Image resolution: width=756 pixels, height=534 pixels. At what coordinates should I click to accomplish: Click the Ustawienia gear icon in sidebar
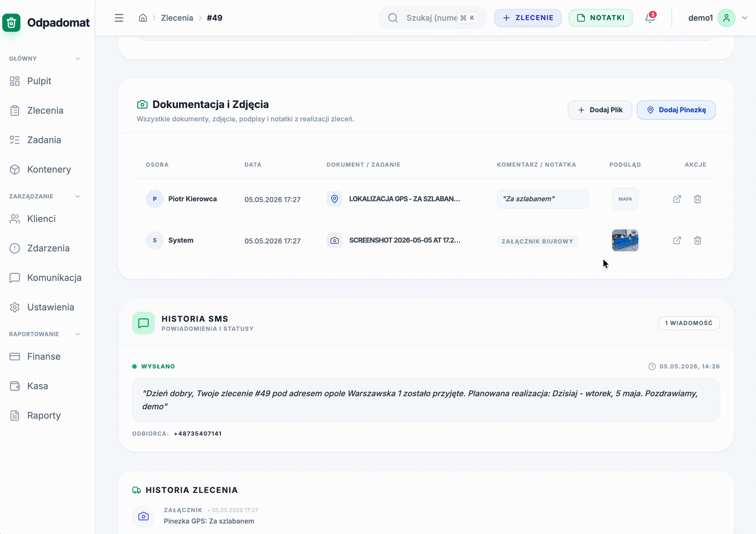[15, 307]
